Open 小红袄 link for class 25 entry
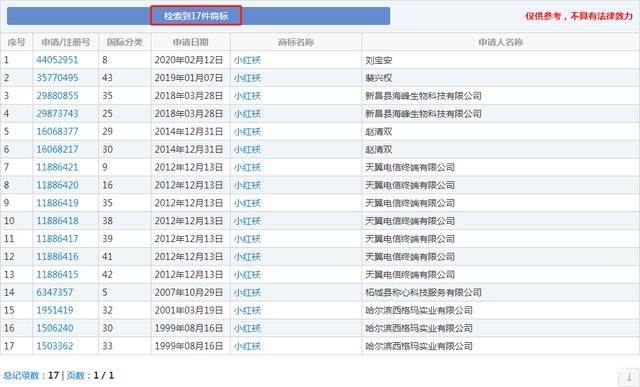This screenshot has width=640, height=387. pos(247,114)
